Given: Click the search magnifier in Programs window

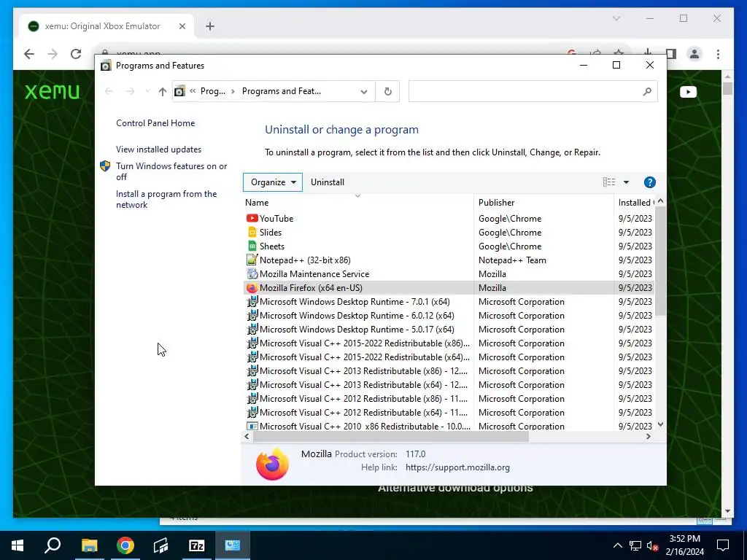Looking at the screenshot, I should point(646,91).
